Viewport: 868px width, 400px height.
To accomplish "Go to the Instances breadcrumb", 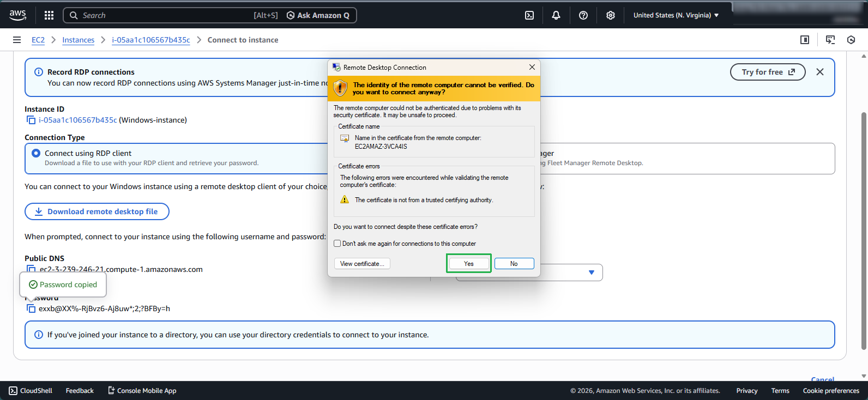I will pos(78,40).
